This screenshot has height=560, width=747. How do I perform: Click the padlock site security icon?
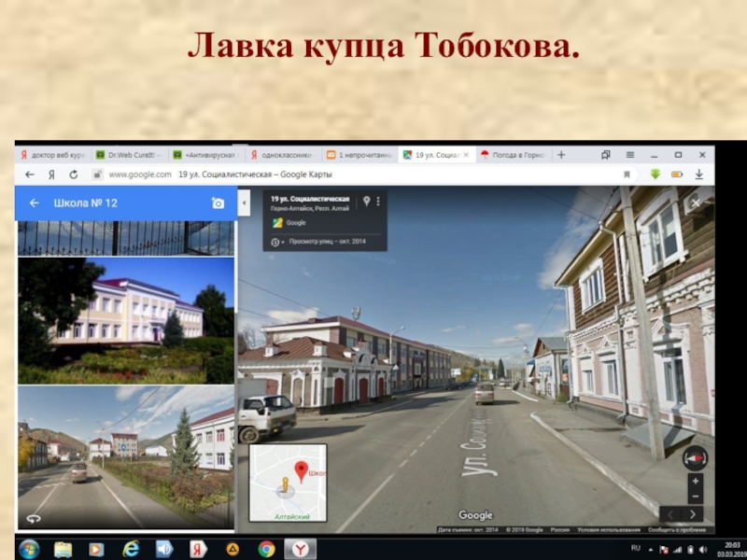point(97,175)
